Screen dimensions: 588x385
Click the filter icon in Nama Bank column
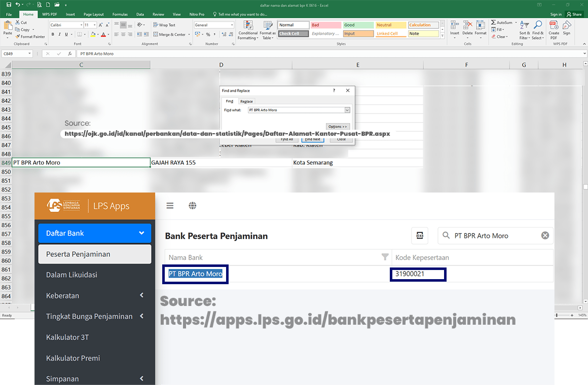point(385,257)
